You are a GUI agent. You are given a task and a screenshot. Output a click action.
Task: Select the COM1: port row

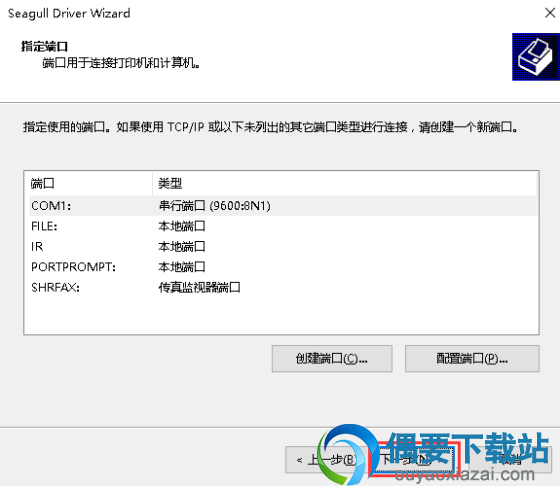(x=282, y=206)
